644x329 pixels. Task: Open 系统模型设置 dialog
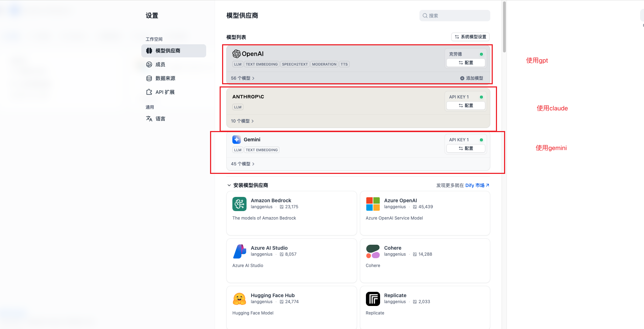470,36
